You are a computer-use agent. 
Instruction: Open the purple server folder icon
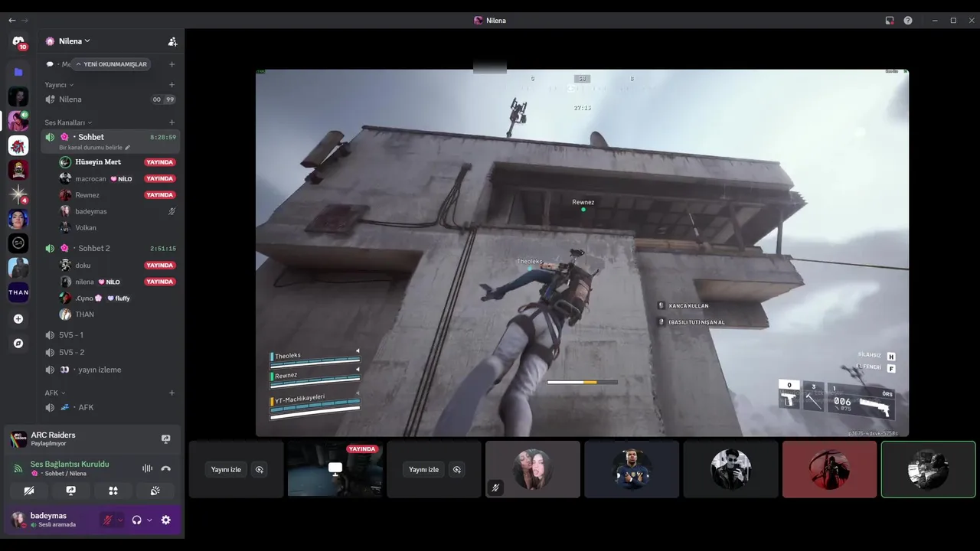[18, 72]
